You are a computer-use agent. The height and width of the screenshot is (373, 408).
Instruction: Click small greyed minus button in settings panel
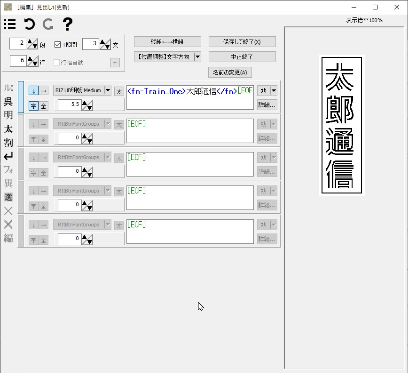coord(115,62)
